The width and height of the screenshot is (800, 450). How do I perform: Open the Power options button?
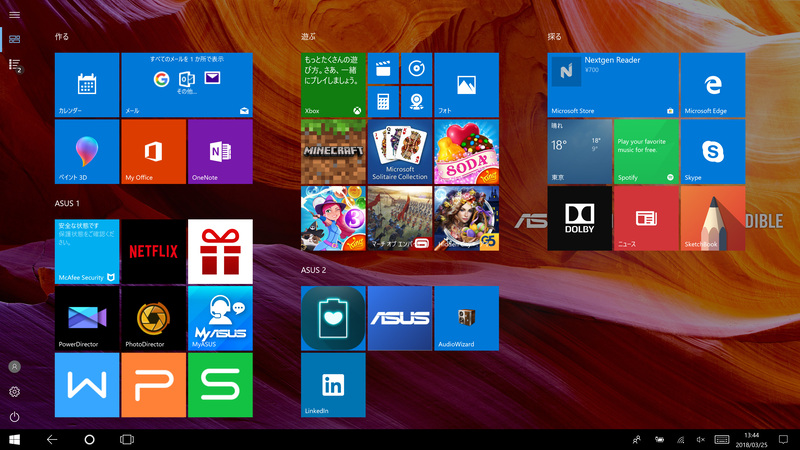pos(14,417)
